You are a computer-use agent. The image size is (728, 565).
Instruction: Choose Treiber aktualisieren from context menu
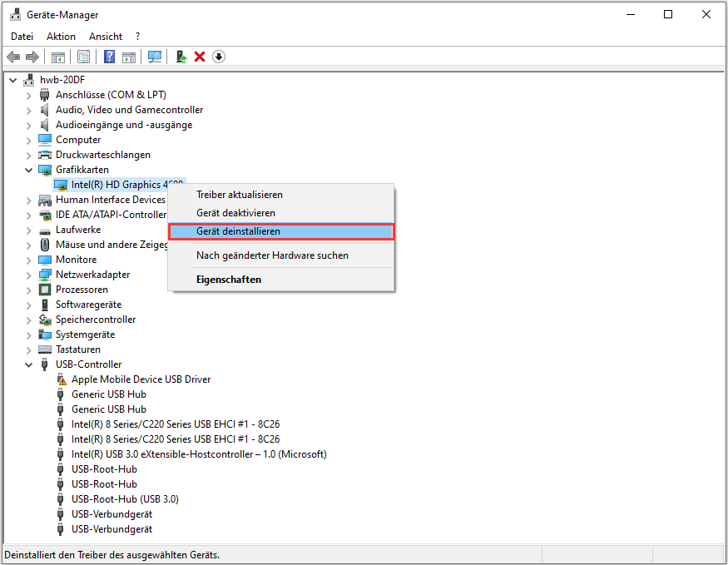click(x=281, y=195)
